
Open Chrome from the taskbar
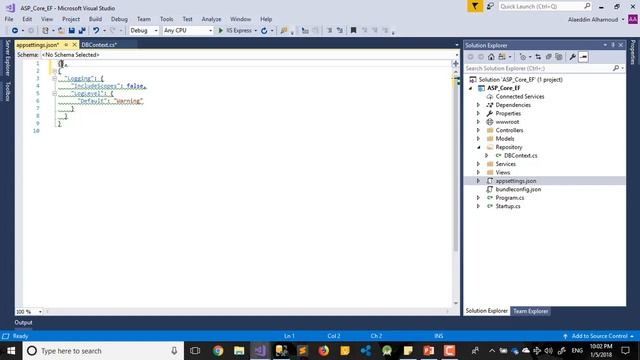pos(218,351)
